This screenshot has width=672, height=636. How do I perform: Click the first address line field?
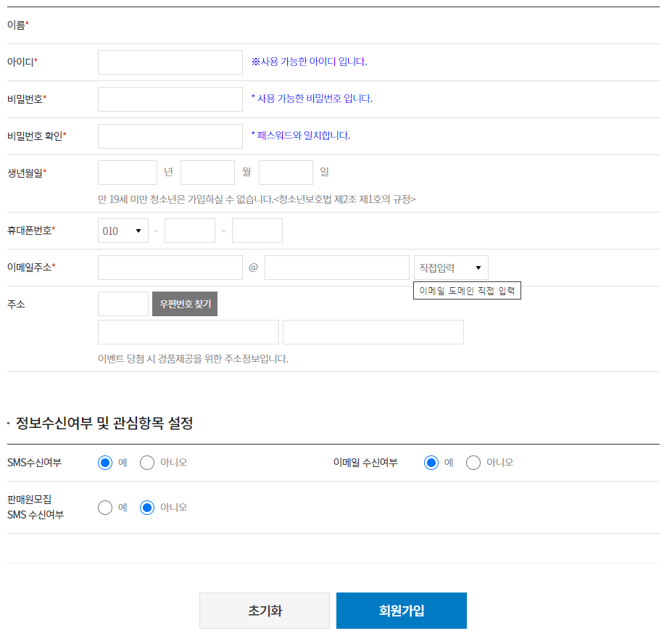click(188, 332)
